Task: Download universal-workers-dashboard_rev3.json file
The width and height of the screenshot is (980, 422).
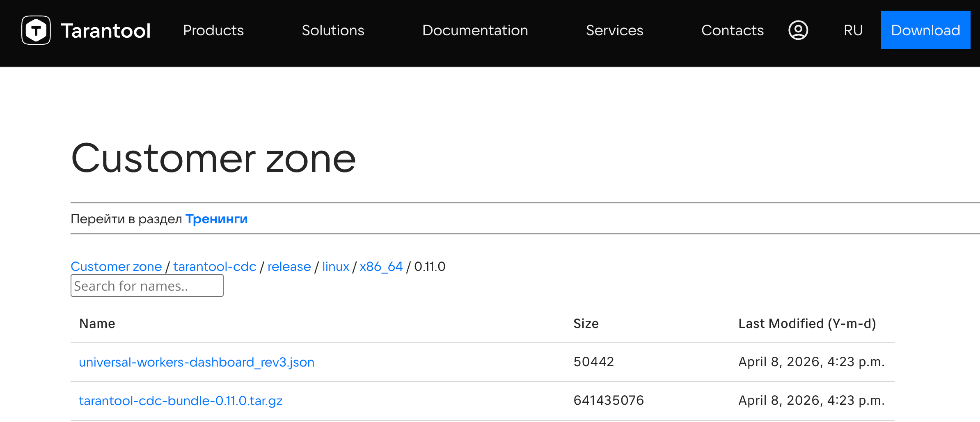Action: click(197, 362)
